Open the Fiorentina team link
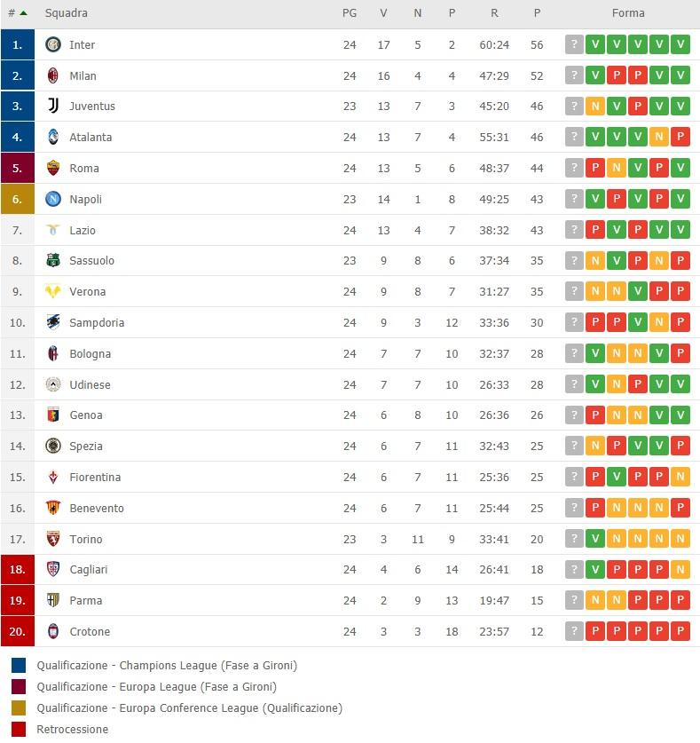Viewport: 700px width, 743px height. click(x=95, y=478)
